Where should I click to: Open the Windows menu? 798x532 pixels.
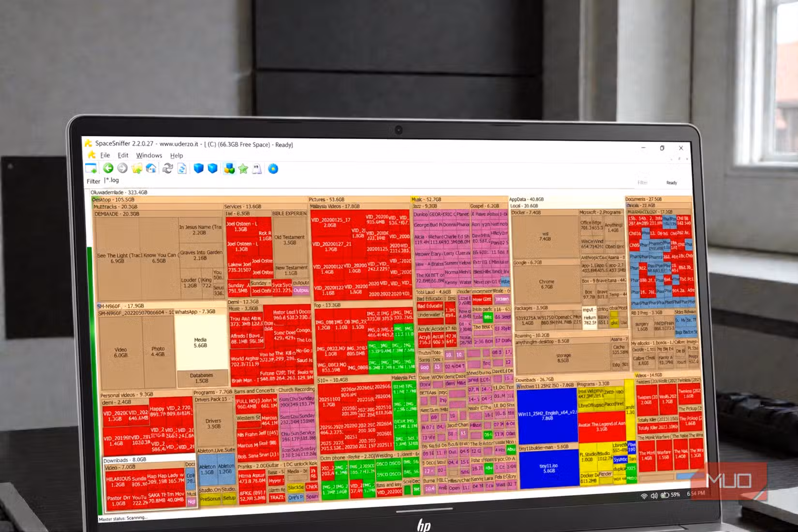click(x=149, y=155)
